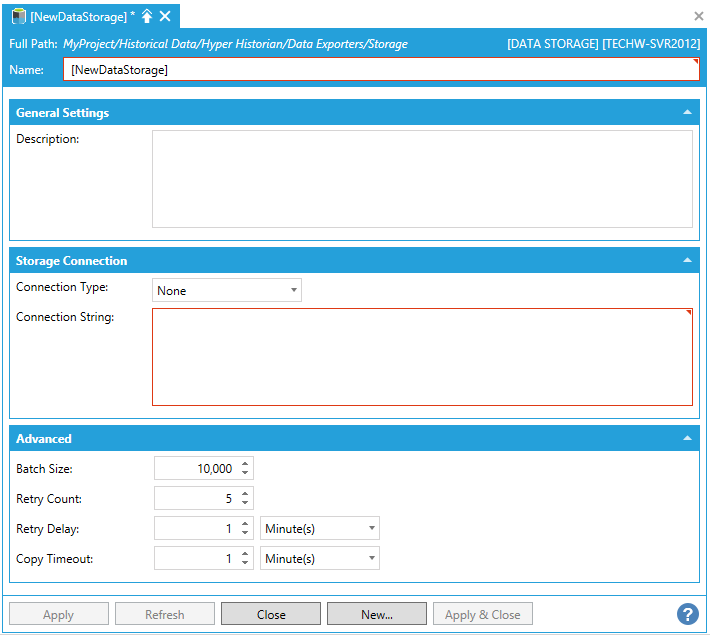Collapse the Advanced section
The image size is (710, 637).
click(x=687, y=439)
